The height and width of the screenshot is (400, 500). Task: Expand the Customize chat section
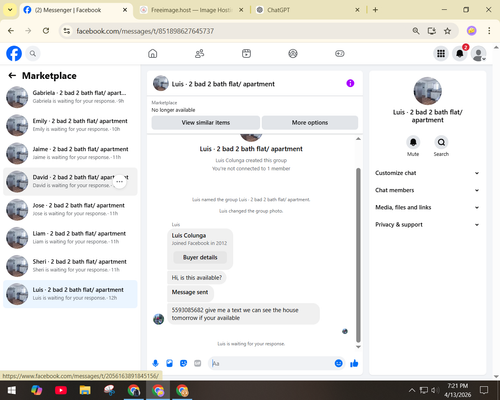point(427,173)
